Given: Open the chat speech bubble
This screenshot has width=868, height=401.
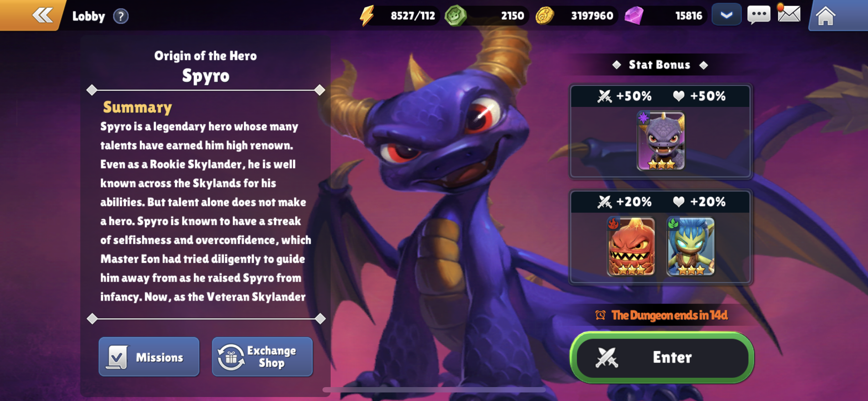Looking at the screenshot, I should pyautogui.click(x=758, y=15).
